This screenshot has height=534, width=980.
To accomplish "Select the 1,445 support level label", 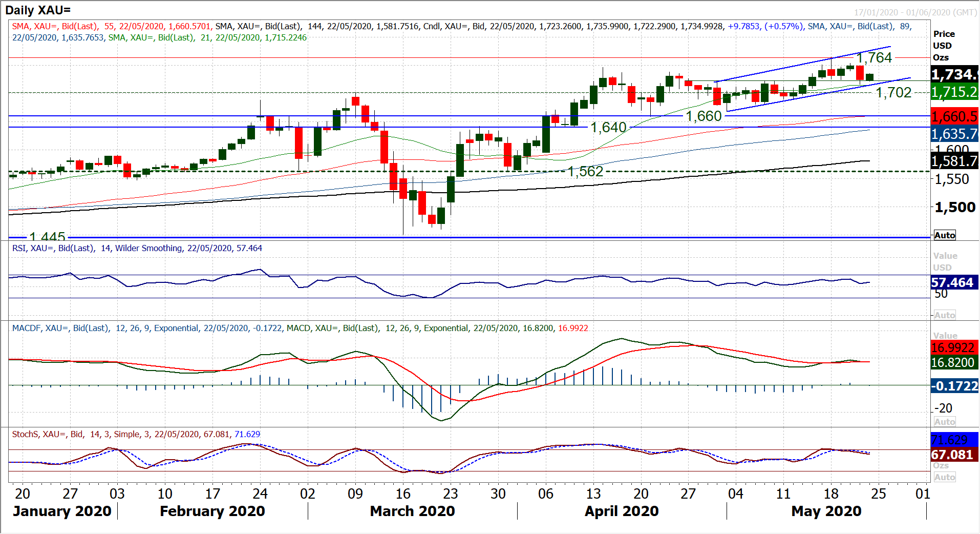I will pos(47,237).
